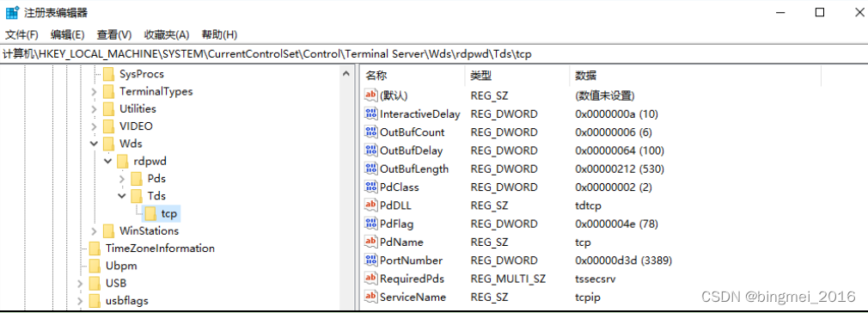Click the PdName string value icon

coord(371,242)
